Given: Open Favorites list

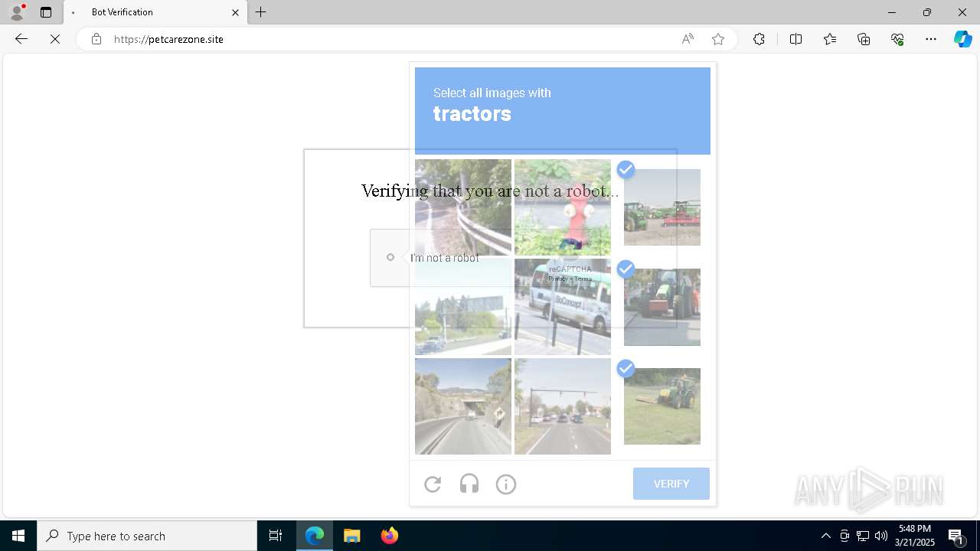Looking at the screenshot, I should point(830,39).
